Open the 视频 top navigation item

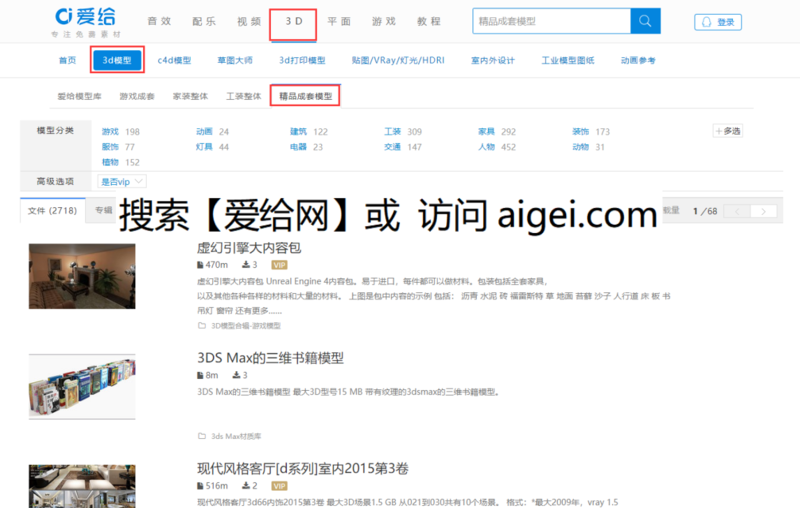click(249, 21)
